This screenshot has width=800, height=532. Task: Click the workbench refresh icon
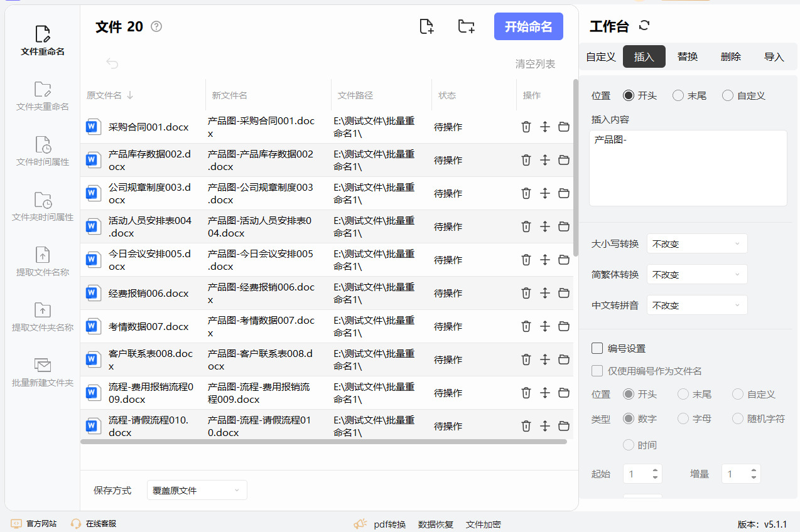pyautogui.click(x=644, y=26)
